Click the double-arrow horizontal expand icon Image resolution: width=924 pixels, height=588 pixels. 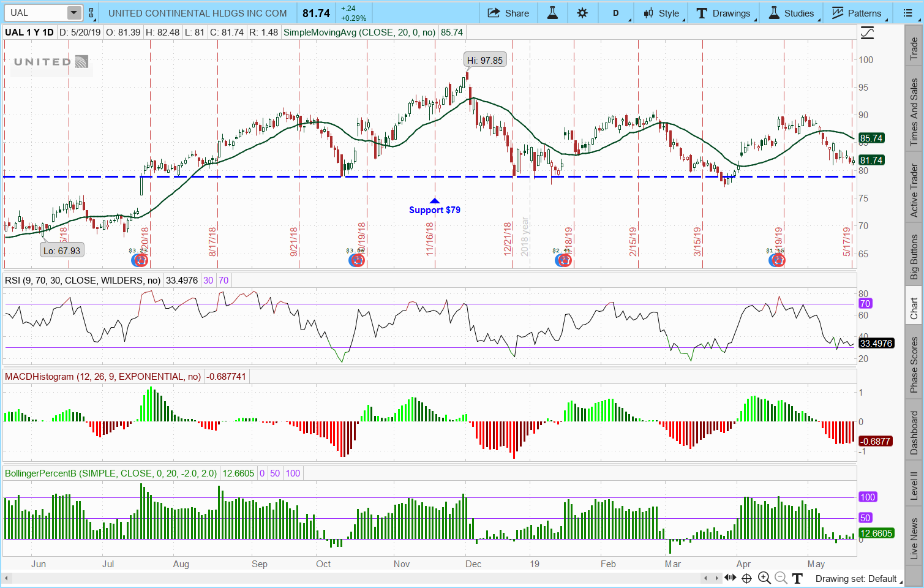(x=730, y=578)
